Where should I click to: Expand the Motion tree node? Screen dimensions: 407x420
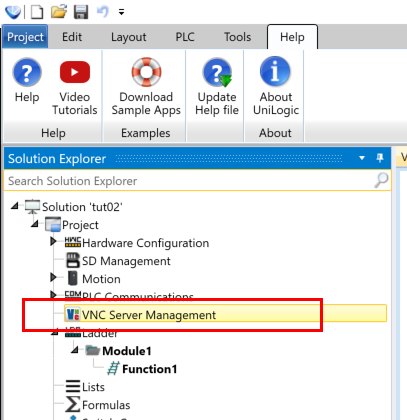53,277
